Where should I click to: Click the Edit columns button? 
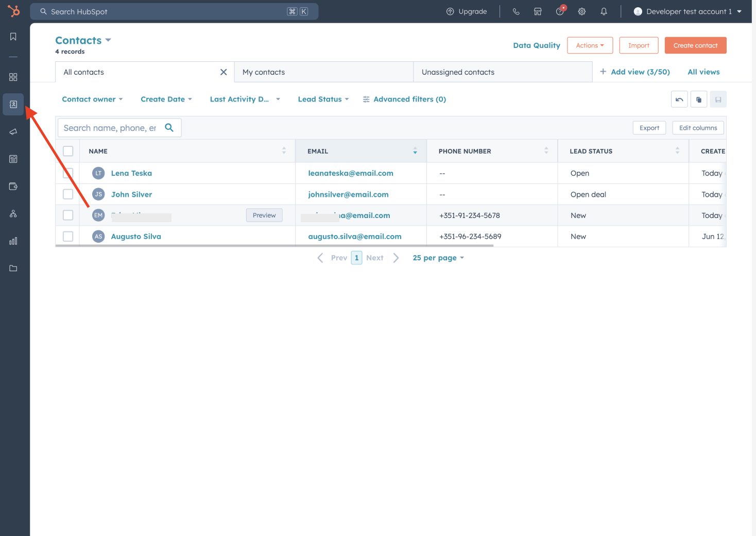coord(698,128)
